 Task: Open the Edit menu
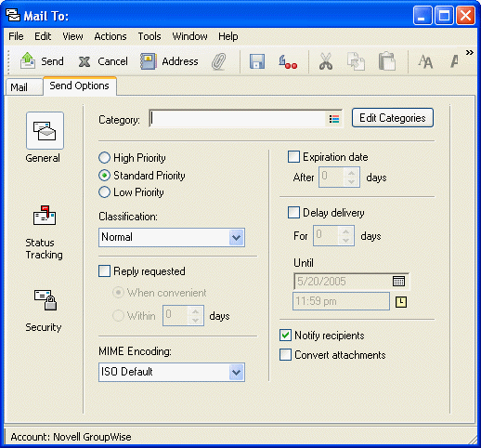pyautogui.click(x=43, y=36)
